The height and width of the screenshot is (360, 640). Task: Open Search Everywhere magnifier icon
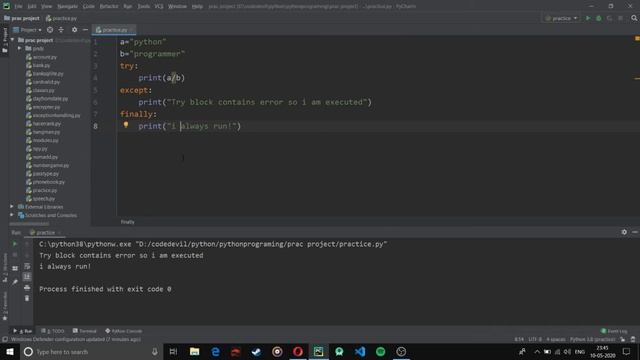[634, 18]
